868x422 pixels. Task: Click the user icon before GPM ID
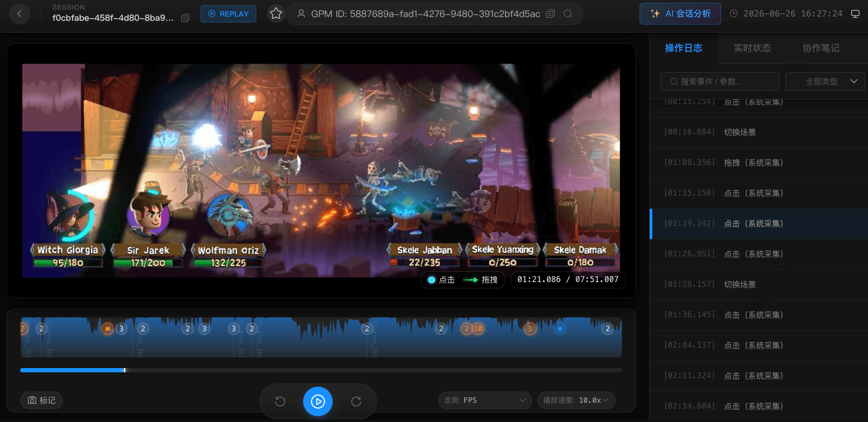tap(301, 14)
